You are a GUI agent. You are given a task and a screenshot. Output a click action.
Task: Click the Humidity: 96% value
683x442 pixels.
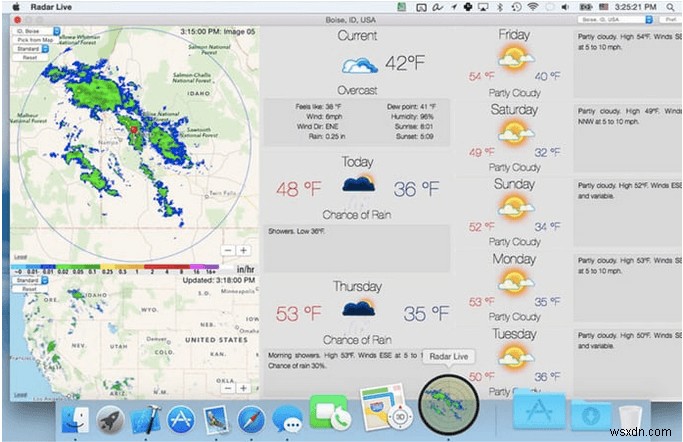tap(412, 116)
